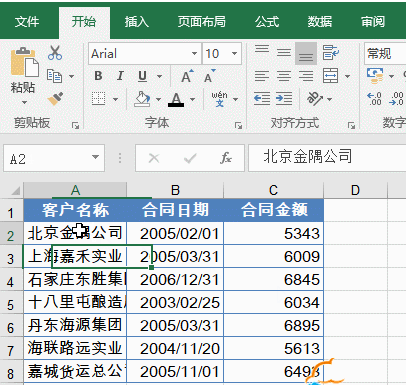Expand the Paste options arrow
The image size is (406, 385).
24,102
